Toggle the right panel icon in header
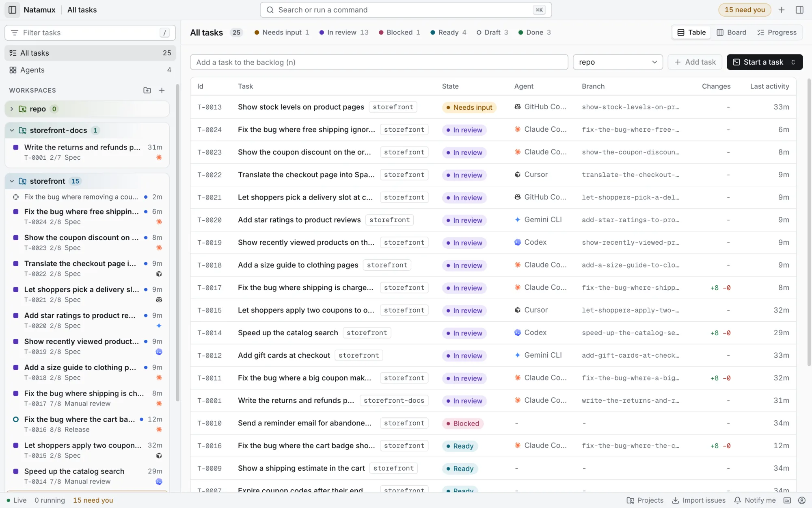This screenshot has width=812, height=508. pyautogui.click(x=799, y=10)
